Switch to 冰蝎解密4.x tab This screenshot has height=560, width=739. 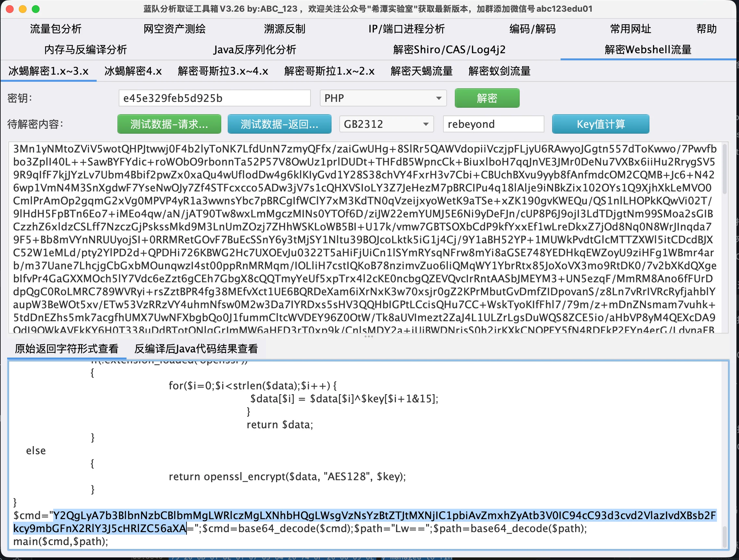pos(133,71)
